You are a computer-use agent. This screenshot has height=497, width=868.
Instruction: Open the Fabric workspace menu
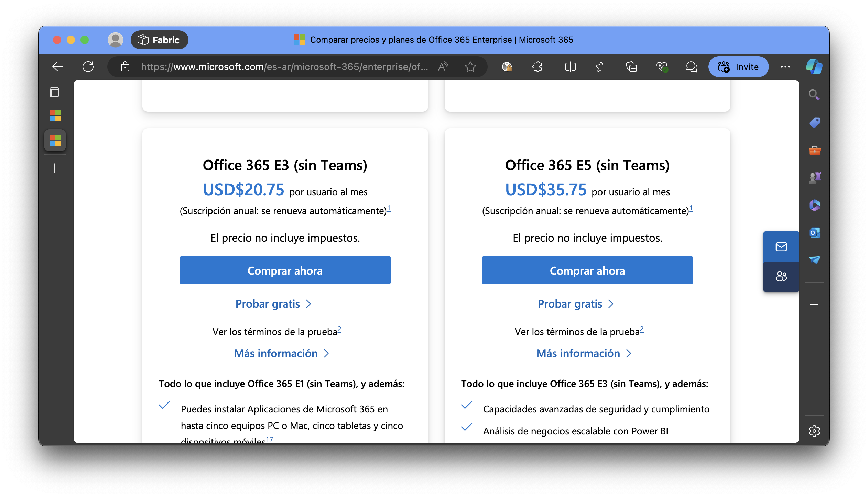click(x=159, y=40)
